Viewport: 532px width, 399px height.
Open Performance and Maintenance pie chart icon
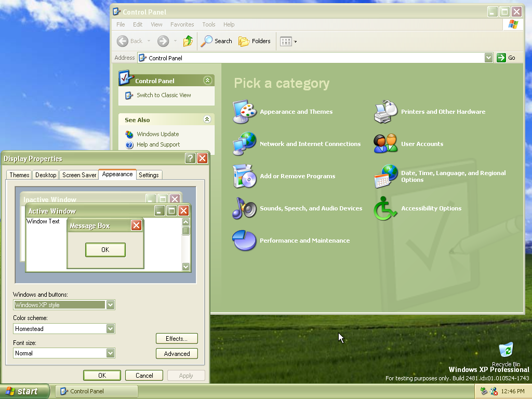pyautogui.click(x=244, y=240)
